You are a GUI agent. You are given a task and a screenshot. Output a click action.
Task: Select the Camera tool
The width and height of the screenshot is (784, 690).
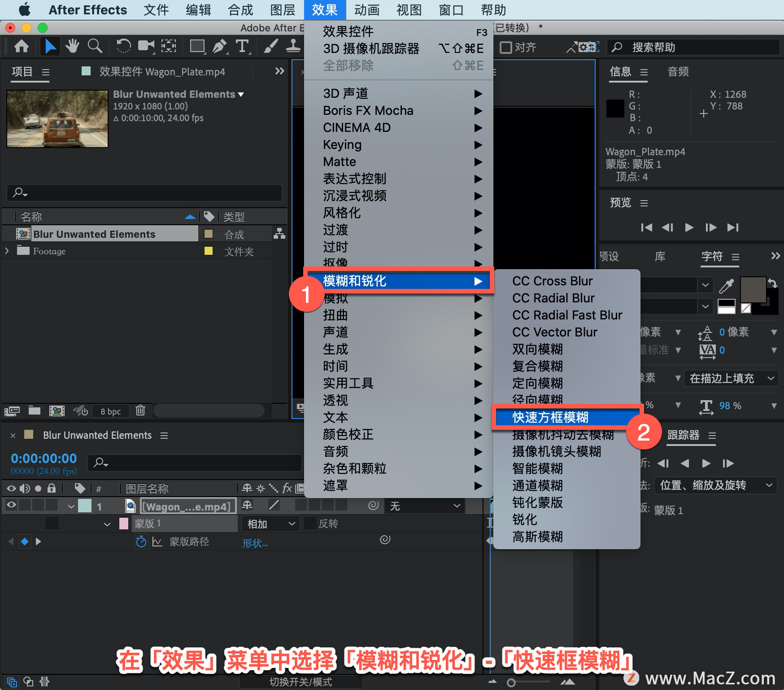[x=146, y=46]
